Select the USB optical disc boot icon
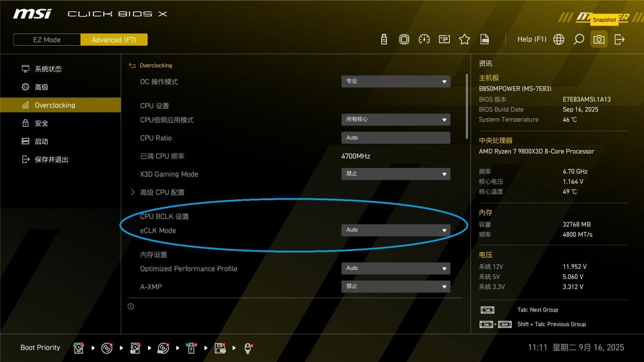 (x=163, y=348)
